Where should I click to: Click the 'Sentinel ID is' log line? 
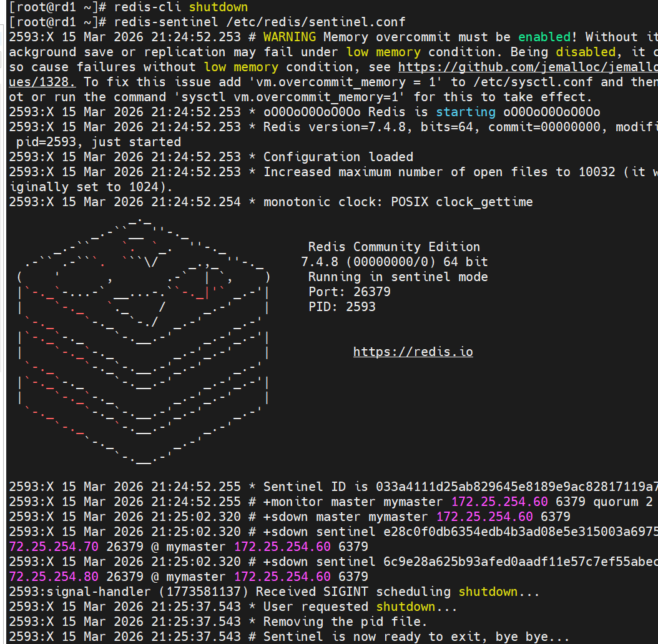click(x=333, y=487)
